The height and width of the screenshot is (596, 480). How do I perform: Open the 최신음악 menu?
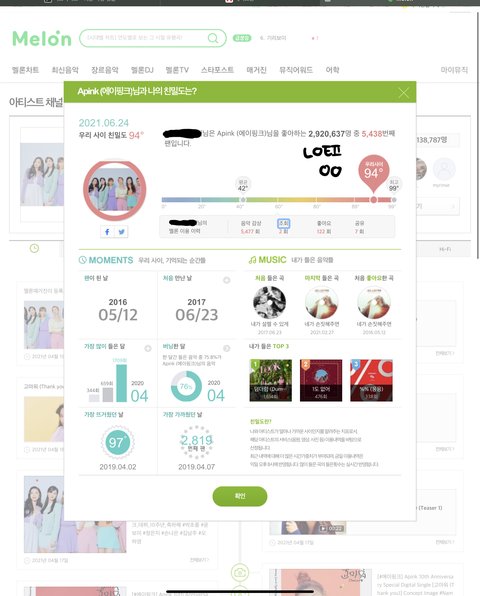[x=65, y=70]
